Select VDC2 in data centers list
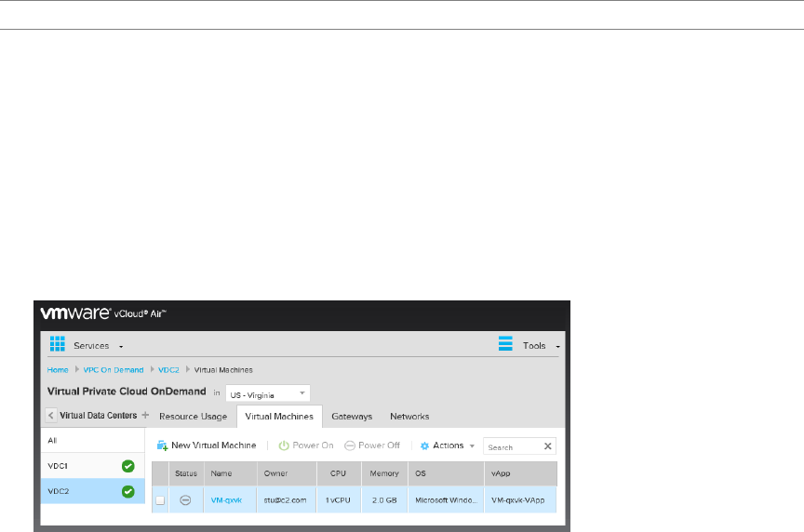This screenshot has width=804, height=532. [93, 491]
